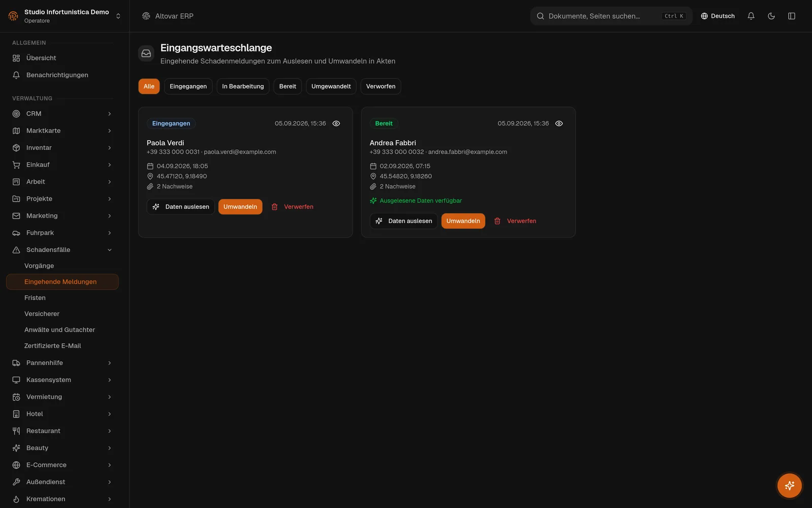Click the Kremationen flame icon

pos(16,499)
